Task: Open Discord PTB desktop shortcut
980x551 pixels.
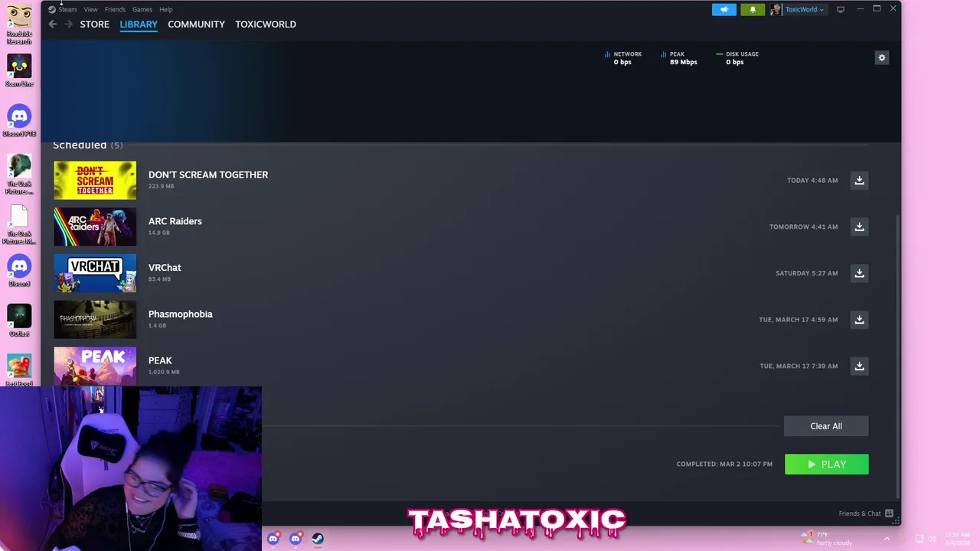Action: click(x=19, y=120)
